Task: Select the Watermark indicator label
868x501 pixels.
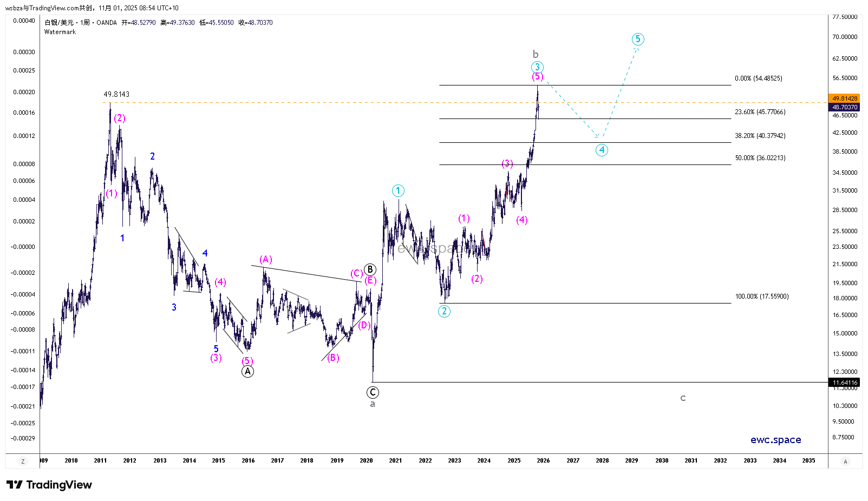Action: pyautogui.click(x=60, y=32)
